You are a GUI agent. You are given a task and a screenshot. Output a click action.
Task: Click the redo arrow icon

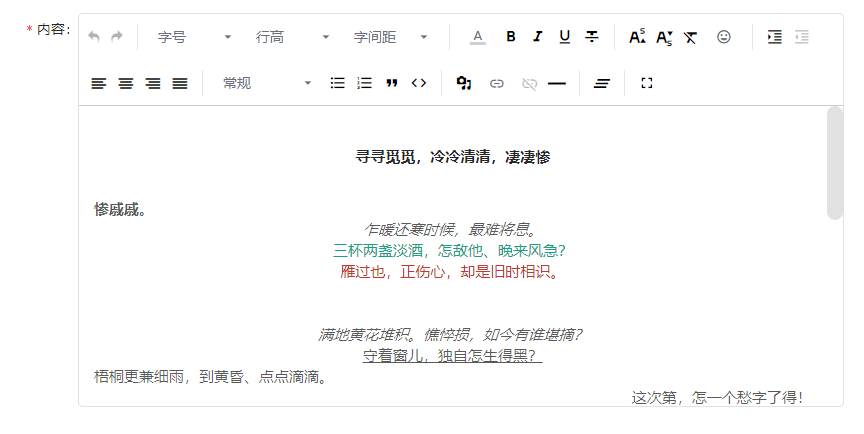tap(116, 37)
